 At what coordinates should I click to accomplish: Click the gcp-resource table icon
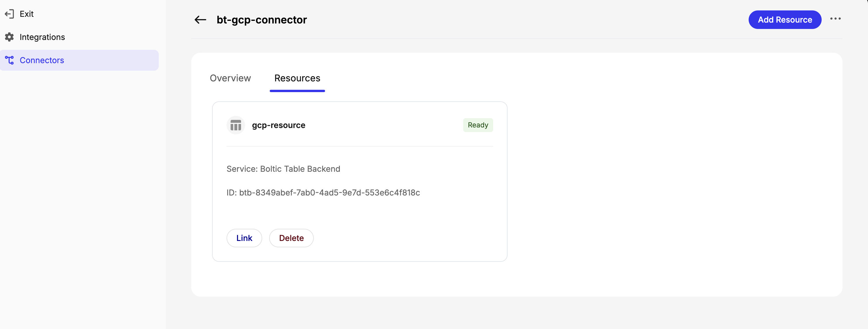tap(236, 125)
